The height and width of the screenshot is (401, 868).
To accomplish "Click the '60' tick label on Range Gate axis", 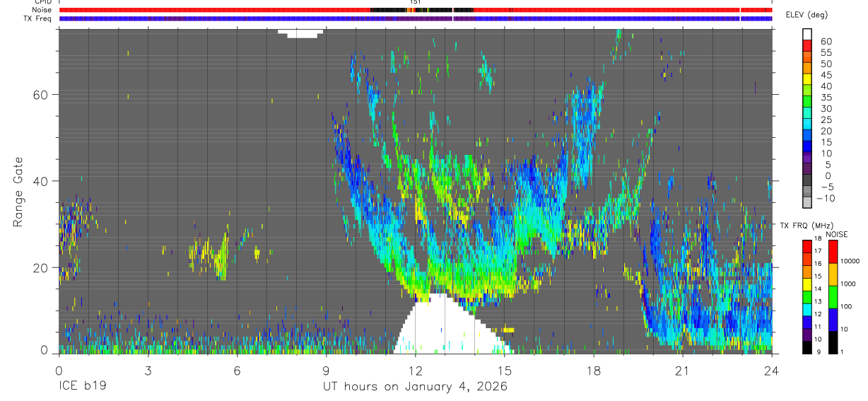I will [x=40, y=94].
